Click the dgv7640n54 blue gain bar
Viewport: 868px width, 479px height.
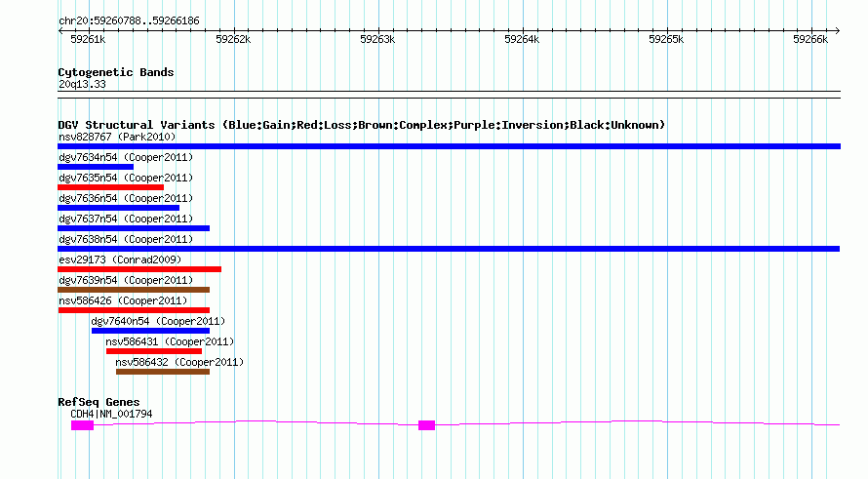pos(150,331)
